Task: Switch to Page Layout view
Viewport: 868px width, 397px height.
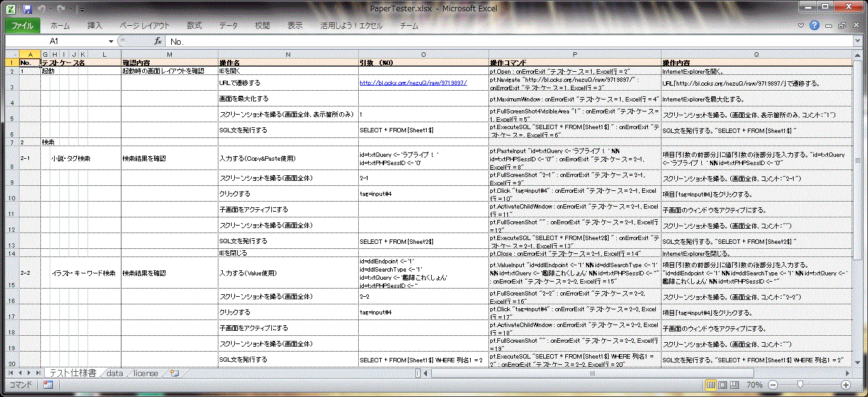Action: click(723, 385)
